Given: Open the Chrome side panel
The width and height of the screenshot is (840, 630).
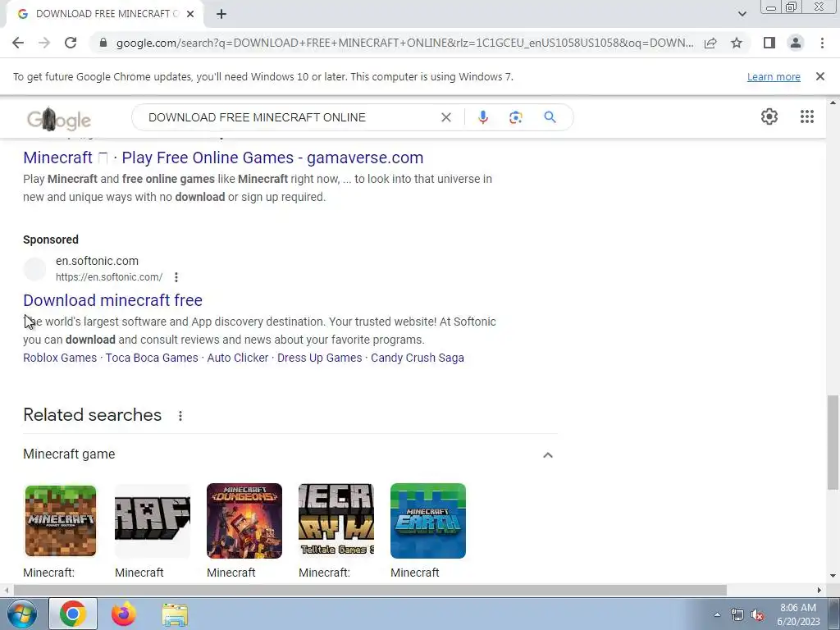Looking at the screenshot, I should click(769, 43).
